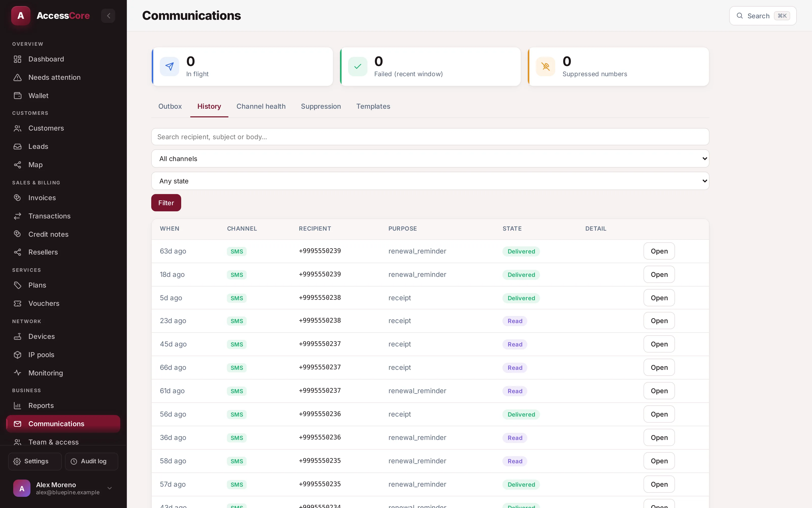Click the Read badge in 23d ago row

[x=515, y=321]
